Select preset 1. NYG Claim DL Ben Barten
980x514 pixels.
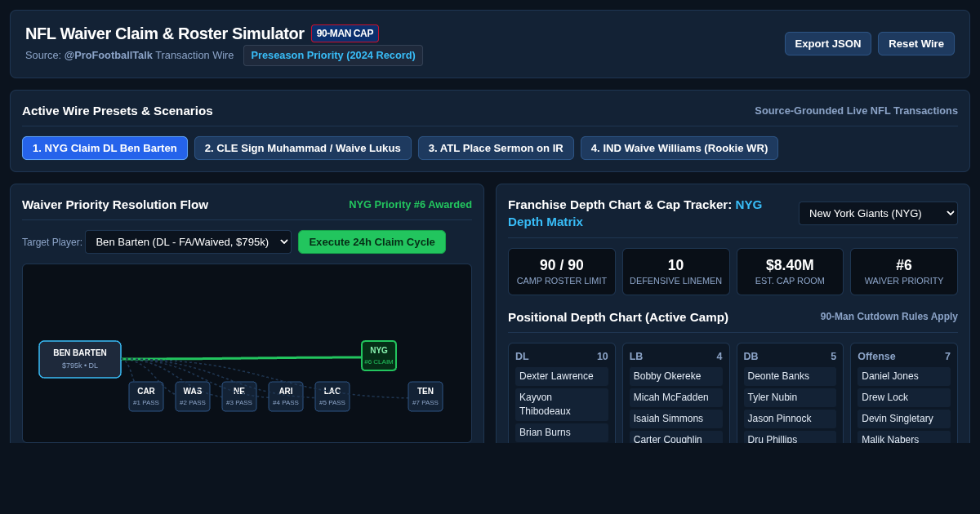[105, 148]
